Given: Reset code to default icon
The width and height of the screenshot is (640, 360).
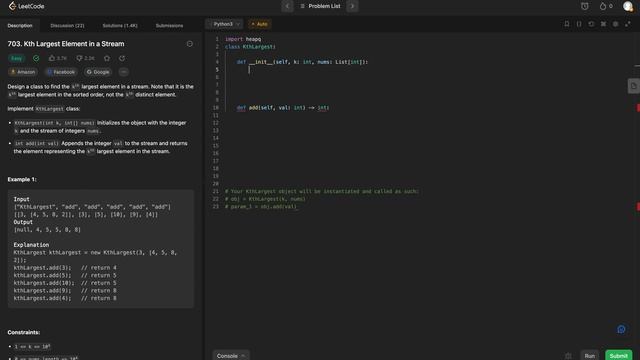Looking at the screenshot, I should (x=591, y=24).
